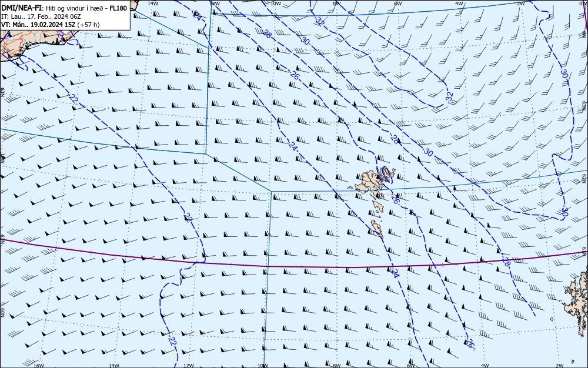The image size is (588, 368).
Task: Click the 14W label on the top edge
Action: 152,3
